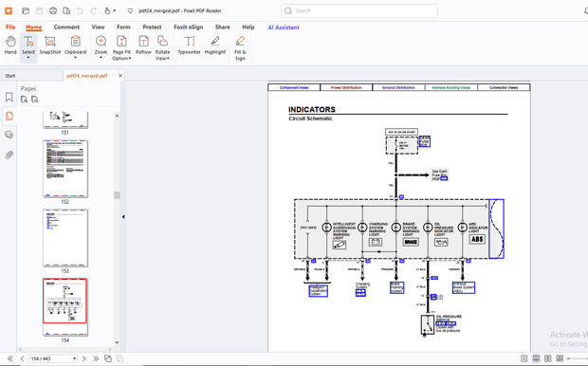Open Fill & Sign
Image resolution: width=588 pixels, height=366 pixels.
click(x=240, y=48)
